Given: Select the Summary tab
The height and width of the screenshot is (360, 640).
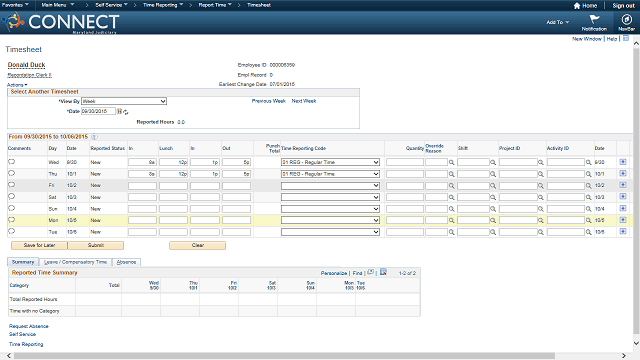Looking at the screenshot, I should pyautogui.click(x=23, y=262).
